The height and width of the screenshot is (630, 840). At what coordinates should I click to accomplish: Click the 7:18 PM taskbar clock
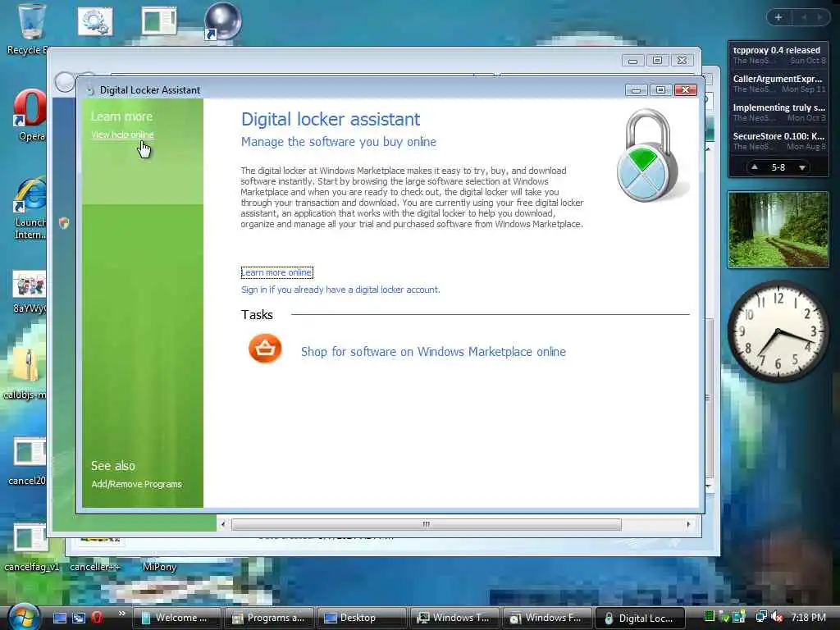point(808,618)
